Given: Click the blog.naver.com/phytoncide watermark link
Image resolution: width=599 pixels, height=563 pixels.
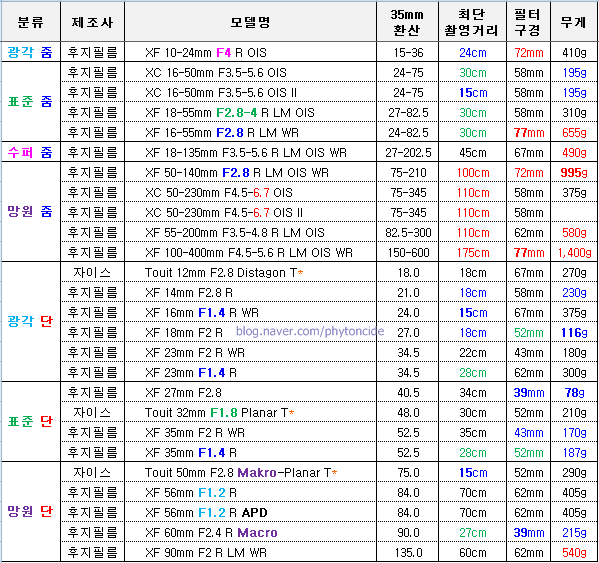Looking at the screenshot, I should pos(310,331).
